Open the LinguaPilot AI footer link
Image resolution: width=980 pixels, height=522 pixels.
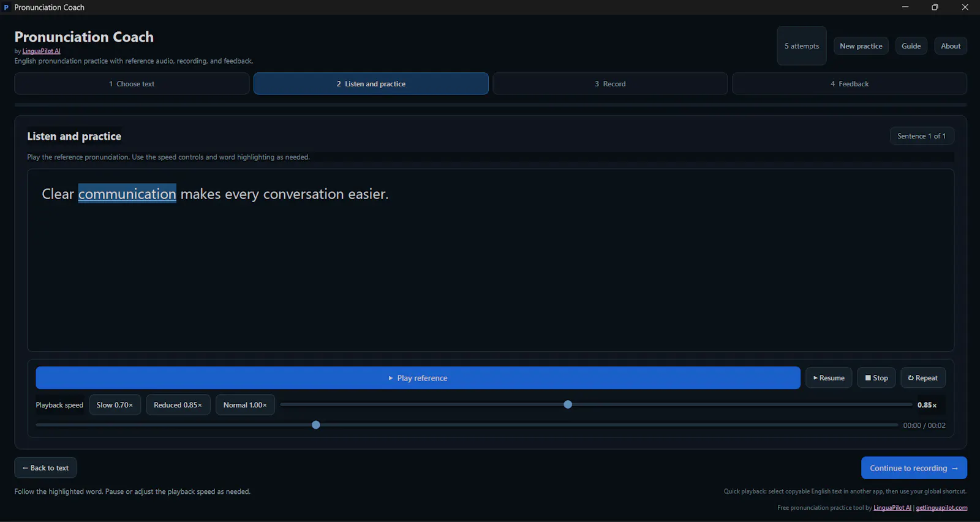(x=892, y=508)
